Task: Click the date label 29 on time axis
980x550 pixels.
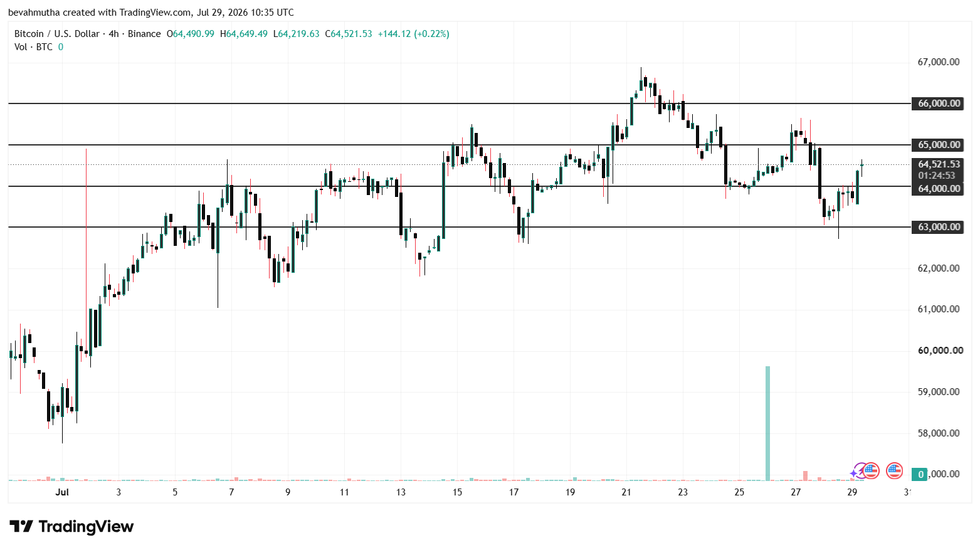Action: [x=852, y=492]
